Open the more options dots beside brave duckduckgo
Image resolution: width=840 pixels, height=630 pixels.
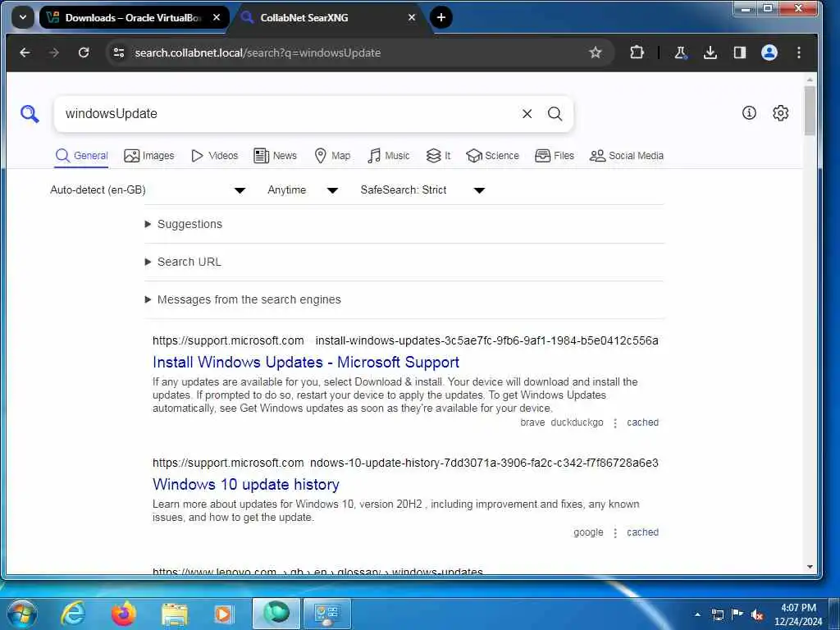point(615,422)
